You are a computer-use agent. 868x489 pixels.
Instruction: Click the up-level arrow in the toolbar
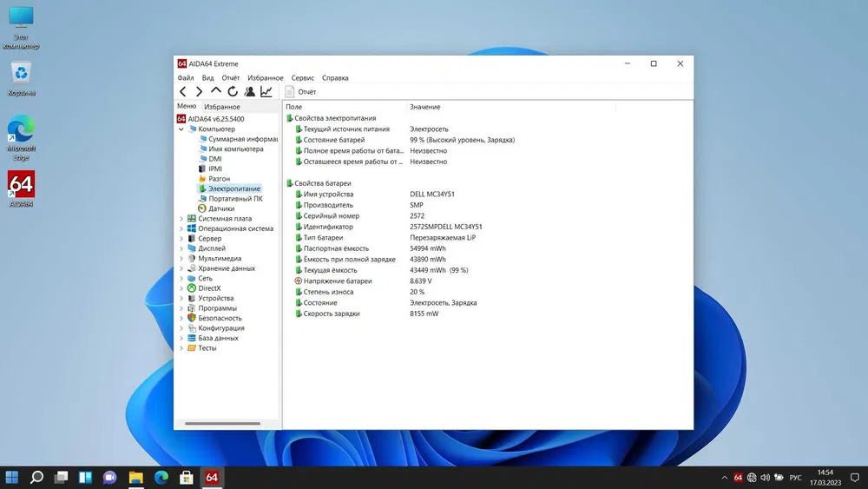(216, 91)
